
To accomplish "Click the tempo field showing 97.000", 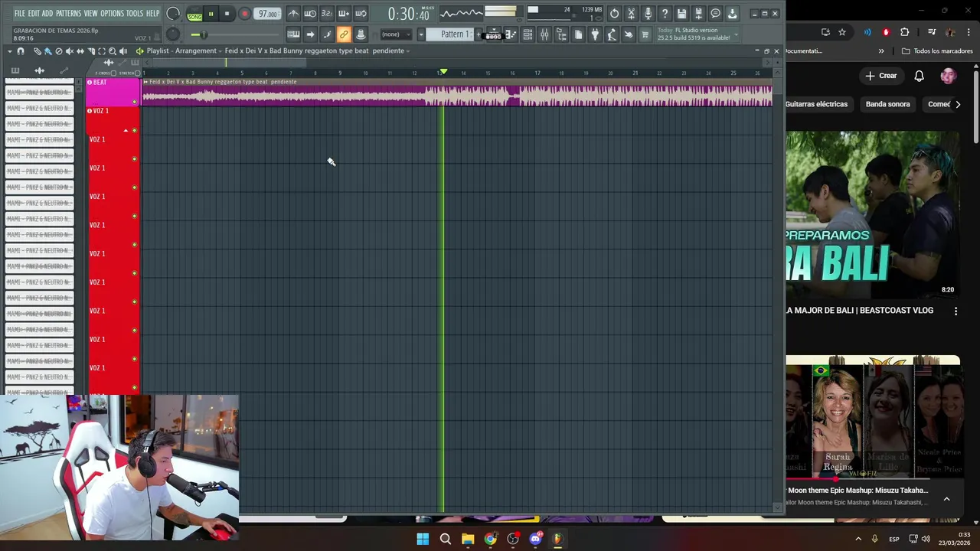I will click(268, 14).
